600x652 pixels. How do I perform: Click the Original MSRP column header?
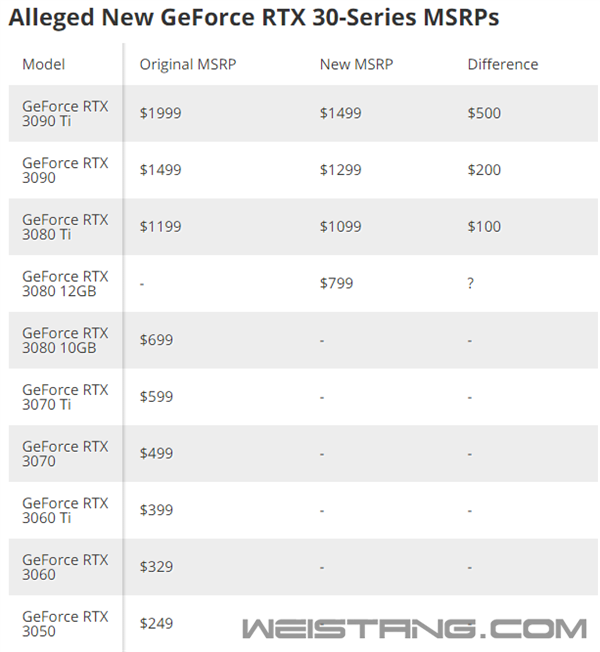[188, 64]
